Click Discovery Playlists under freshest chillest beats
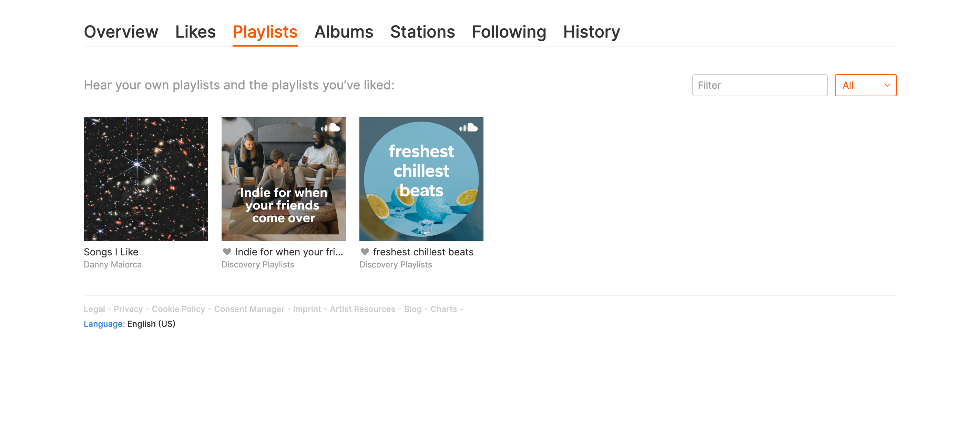980x430 pixels. [395, 264]
